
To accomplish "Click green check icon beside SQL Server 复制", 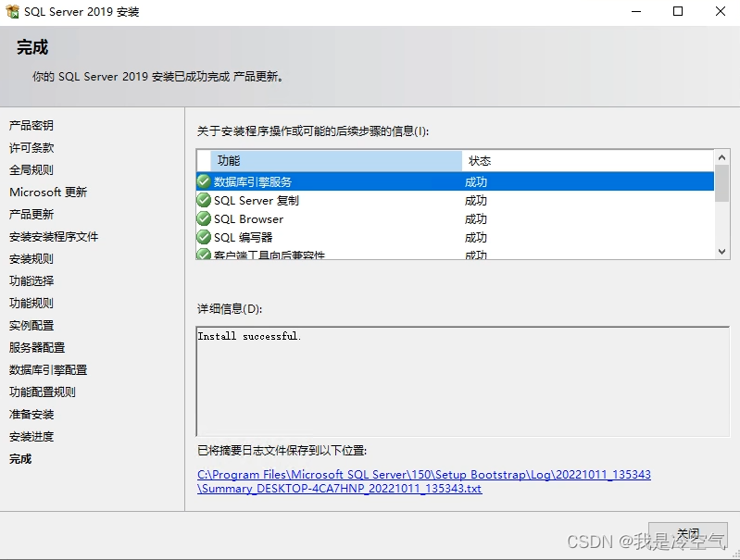I will (x=204, y=200).
